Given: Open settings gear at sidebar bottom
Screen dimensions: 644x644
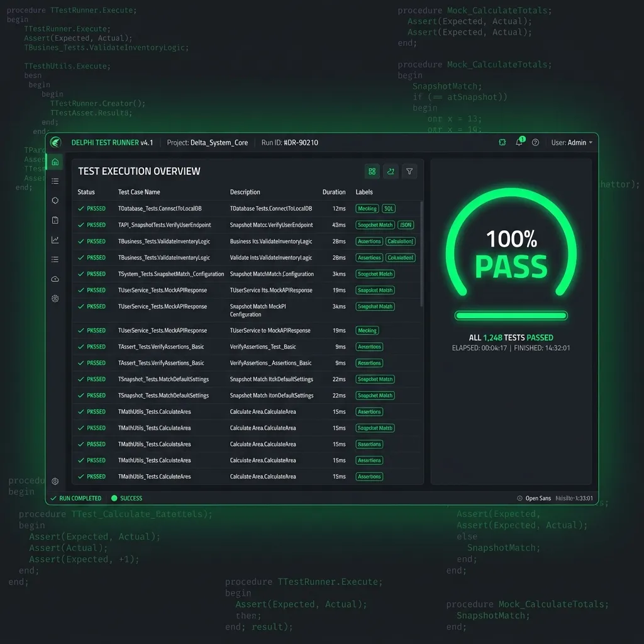Looking at the screenshot, I should [55, 481].
